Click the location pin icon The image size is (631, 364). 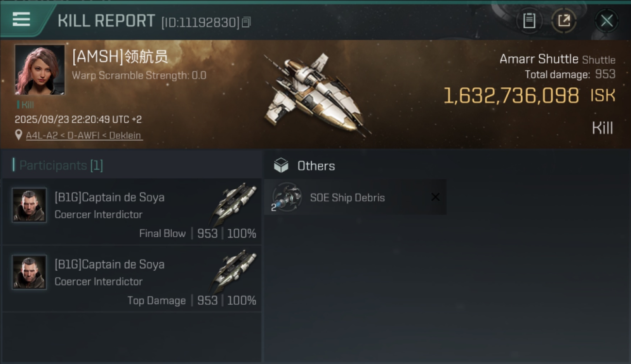(18, 135)
